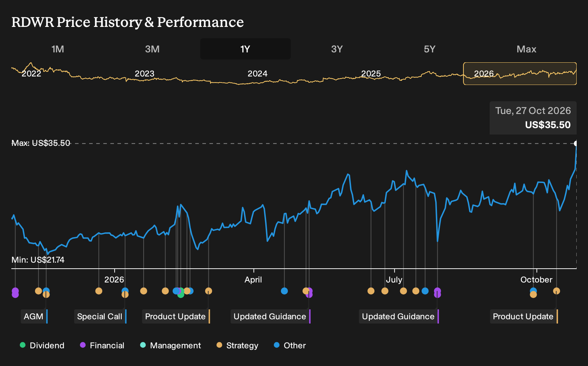Image resolution: width=588 pixels, height=366 pixels.
Task: Switch to the 3M time range
Action: [152, 49]
